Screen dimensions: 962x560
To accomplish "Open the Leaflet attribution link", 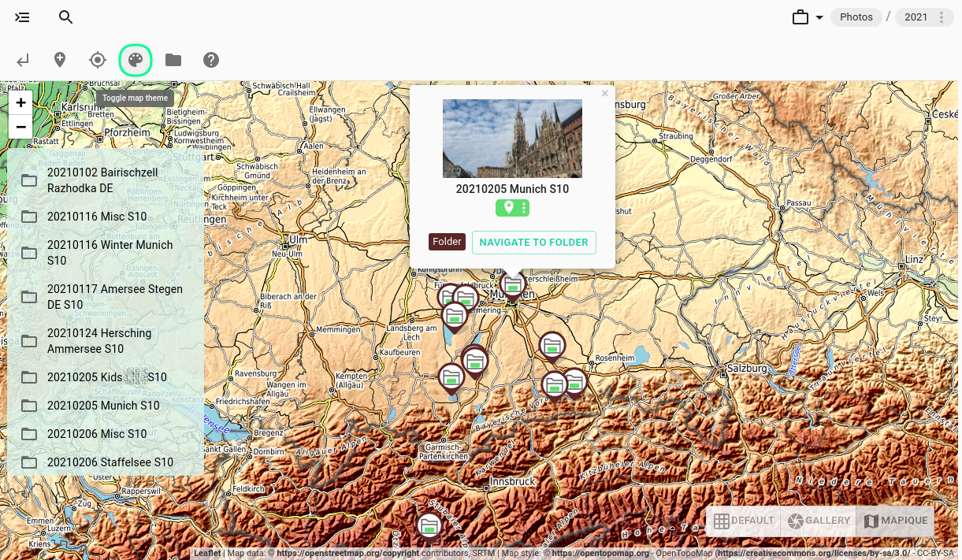I will pyautogui.click(x=207, y=554).
